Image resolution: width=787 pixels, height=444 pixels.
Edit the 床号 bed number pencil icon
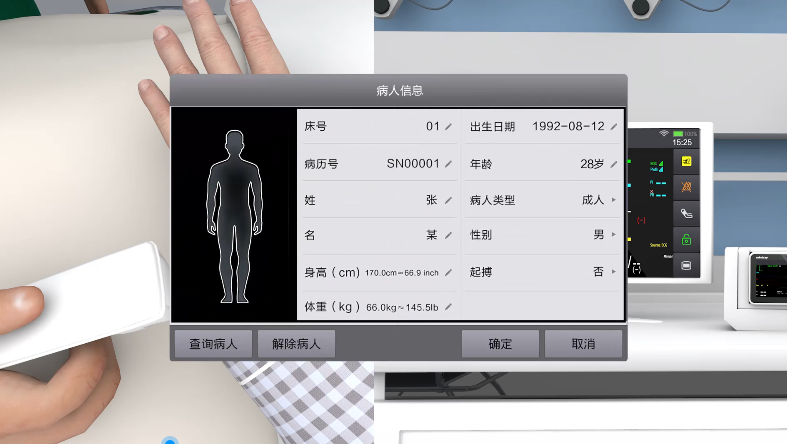point(448,126)
